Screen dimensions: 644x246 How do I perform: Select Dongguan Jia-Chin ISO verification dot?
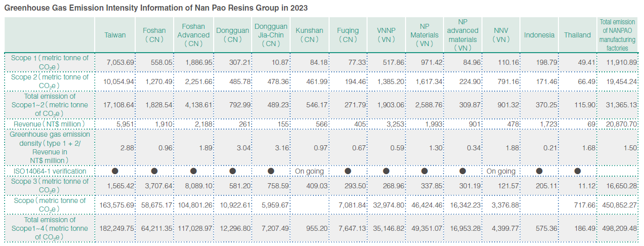271,171
